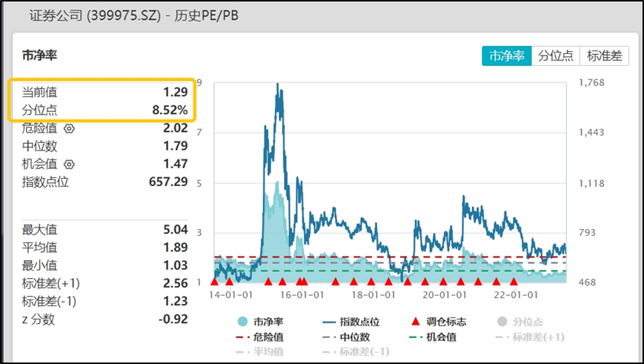
Task: Select 平均值 figure 1.89
Action: tap(176, 248)
